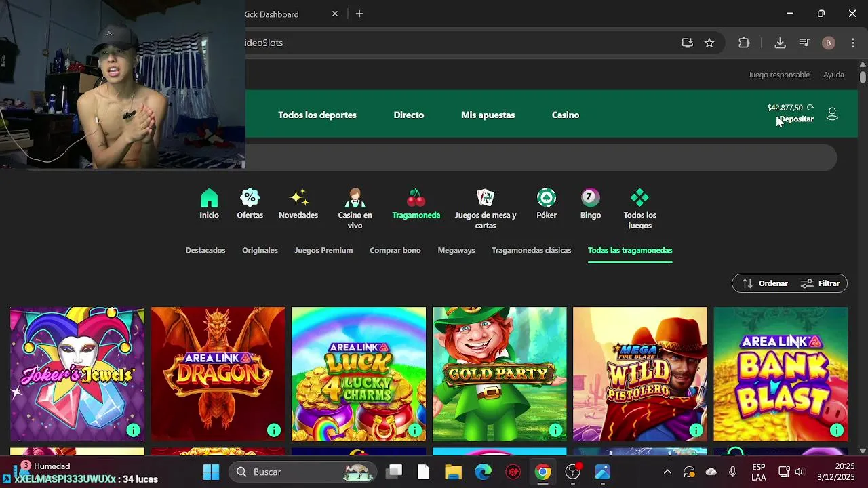Go to the Directo section
868x488 pixels.
409,115
